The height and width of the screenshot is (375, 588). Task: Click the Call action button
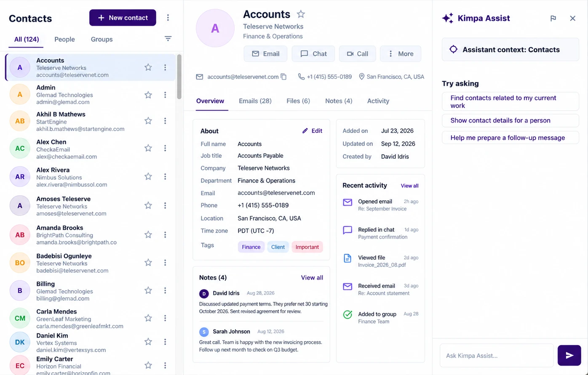357,54
